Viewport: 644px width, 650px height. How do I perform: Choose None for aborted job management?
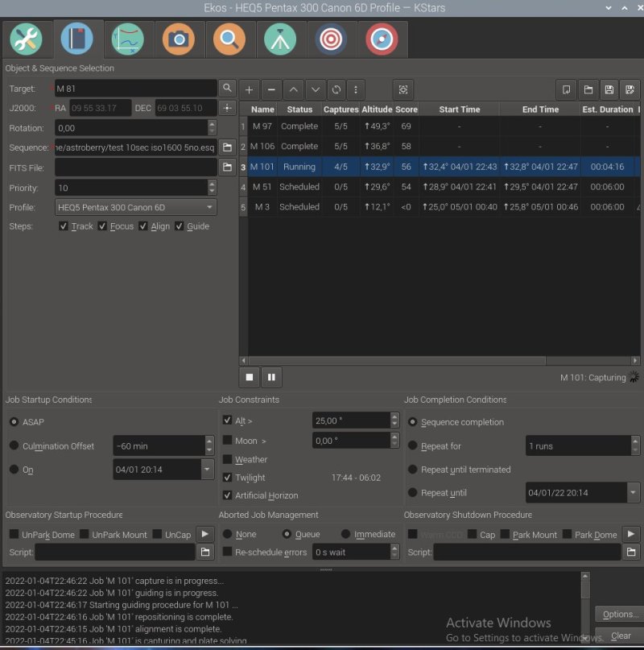pos(227,534)
